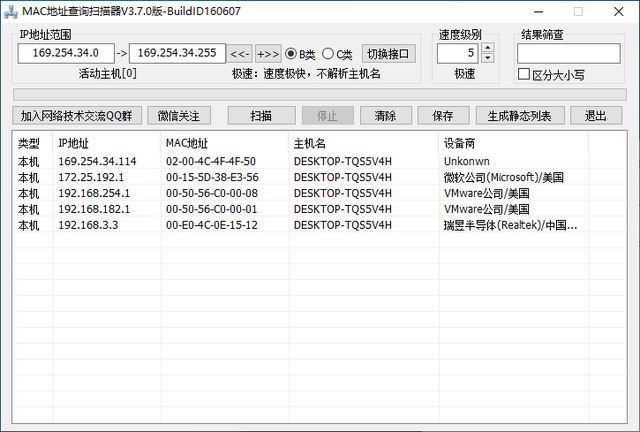Screen dimensions: 640x432
Task: Click MAC address 00-E0-4C-0E-15-12
Action: [212, 225]
